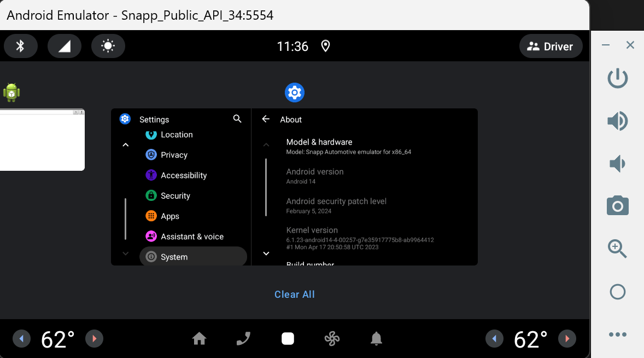Viewport: 644px width, 358px height.
Task: Tap the HVAC fan icon
Action: (x=332, y=339)
